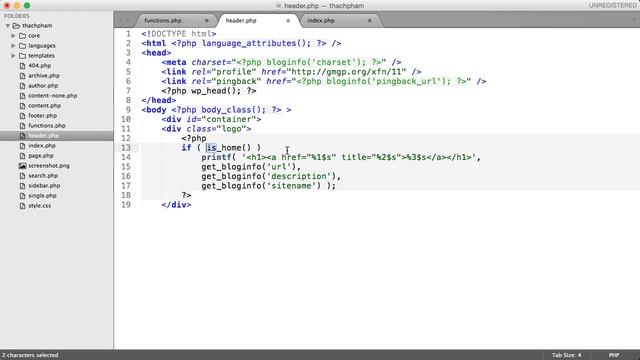Image resolution: width=640 pixels, height=360 pixels.
Task: Click the page.php file icon
Action: 22,156
